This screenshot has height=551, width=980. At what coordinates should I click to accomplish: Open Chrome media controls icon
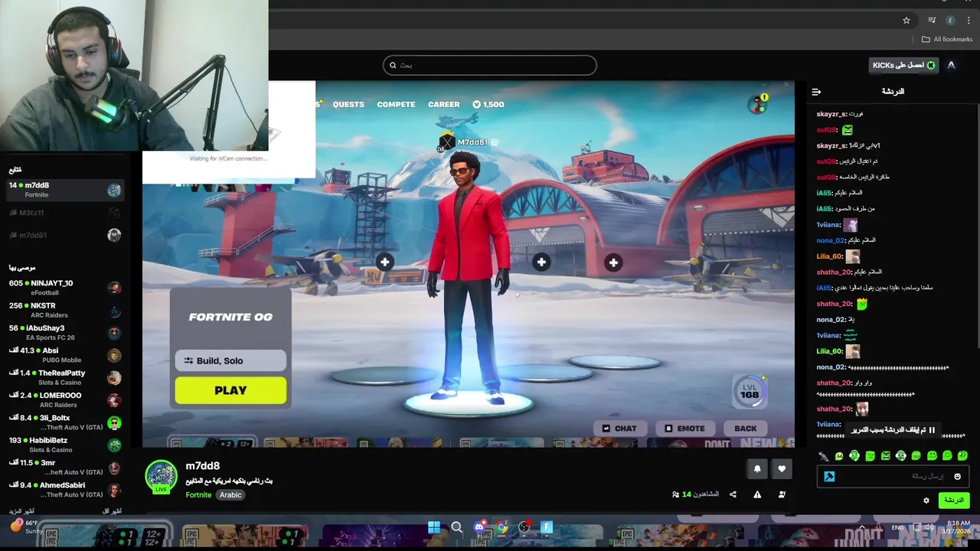pos(932,21)
